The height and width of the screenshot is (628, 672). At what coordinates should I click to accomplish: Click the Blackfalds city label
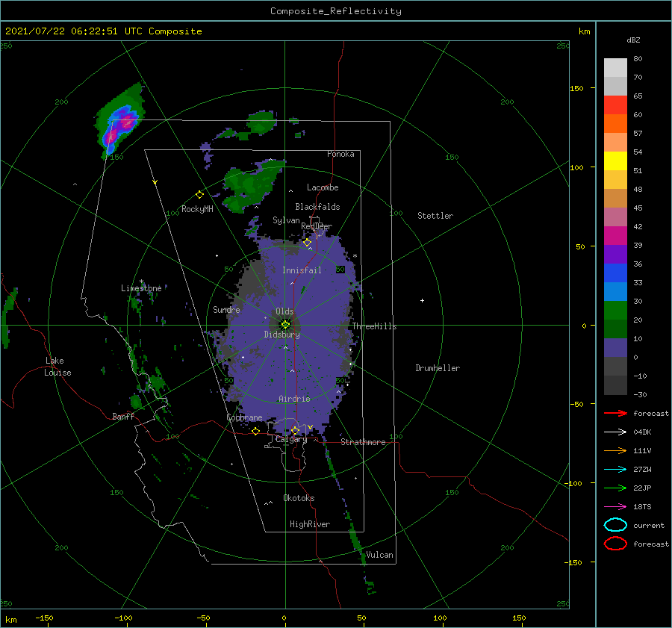317,207
